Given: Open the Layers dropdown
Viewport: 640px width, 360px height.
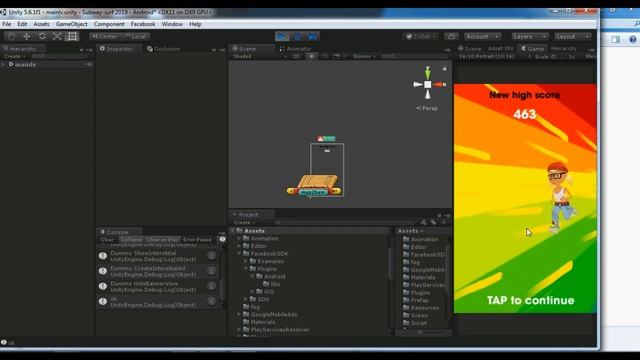Looking at the screenshot, I should (530, 36).
